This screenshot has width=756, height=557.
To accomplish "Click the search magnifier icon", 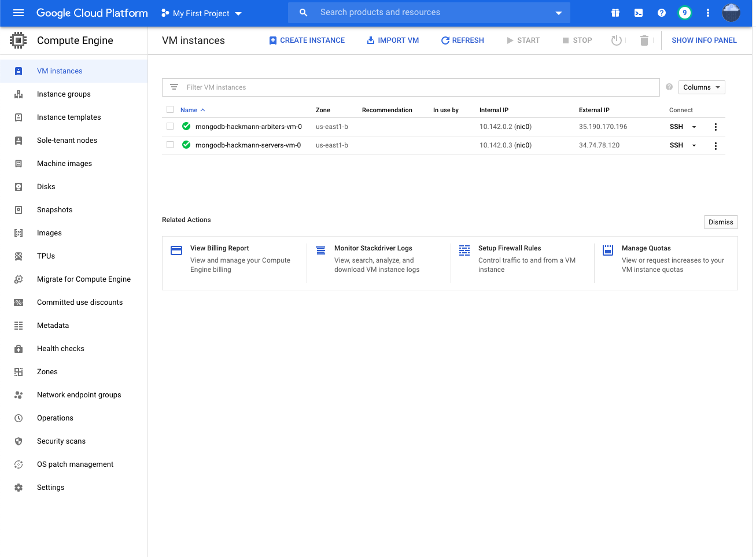I will tap(303, 13).
